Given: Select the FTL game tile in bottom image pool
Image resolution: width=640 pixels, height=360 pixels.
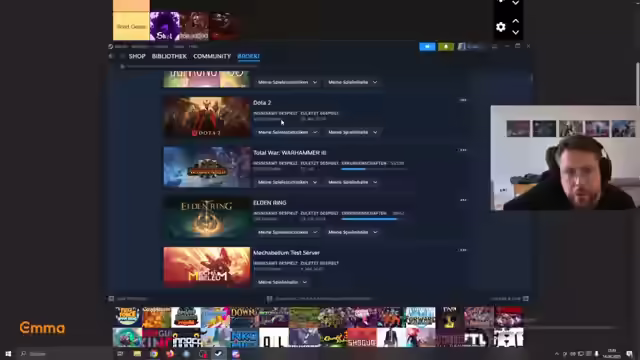Looking at the screenshot, I should pyautogui.click(x=478, y=338).
